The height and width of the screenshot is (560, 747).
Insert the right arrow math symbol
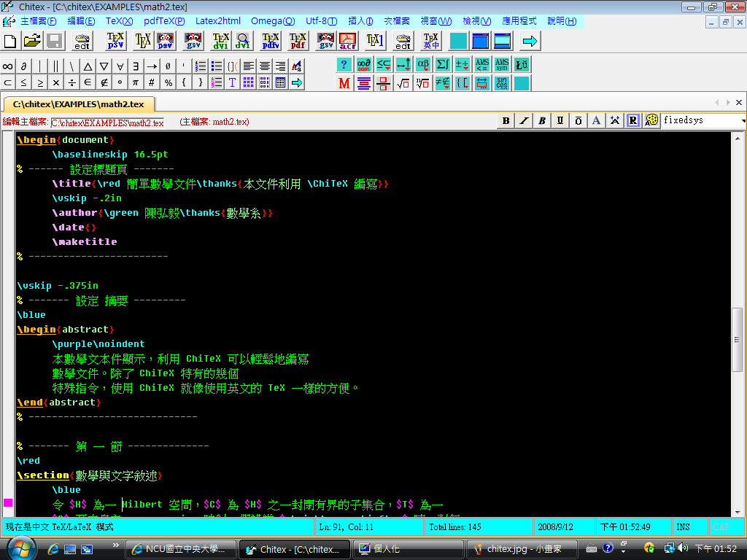[152, 66]
